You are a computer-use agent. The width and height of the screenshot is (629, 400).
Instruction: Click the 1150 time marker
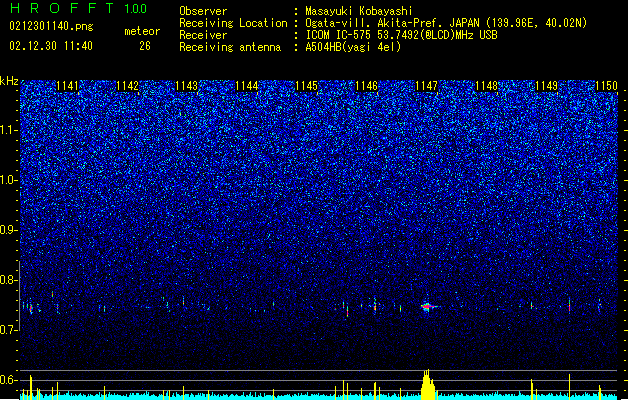(x=606, y=86)
